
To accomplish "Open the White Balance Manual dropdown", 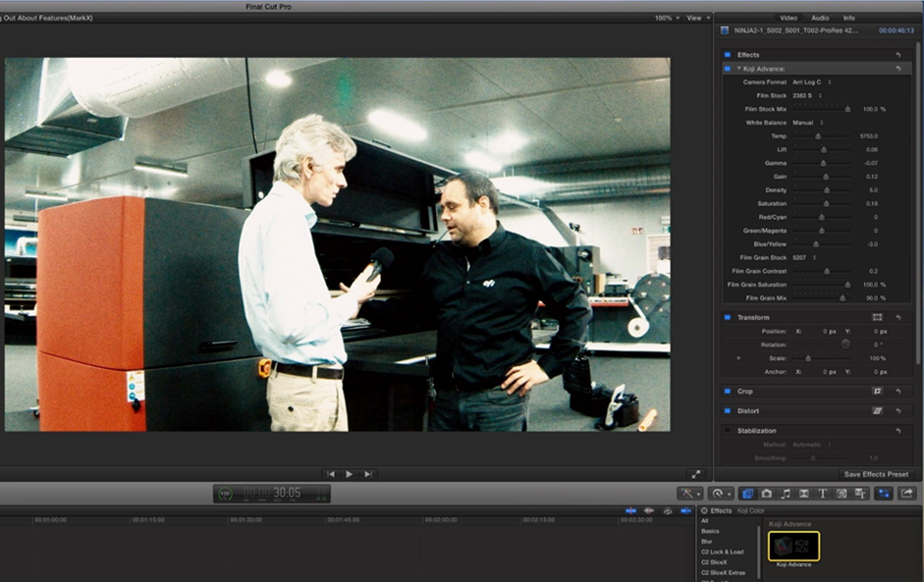I will (x=808, y=123).
